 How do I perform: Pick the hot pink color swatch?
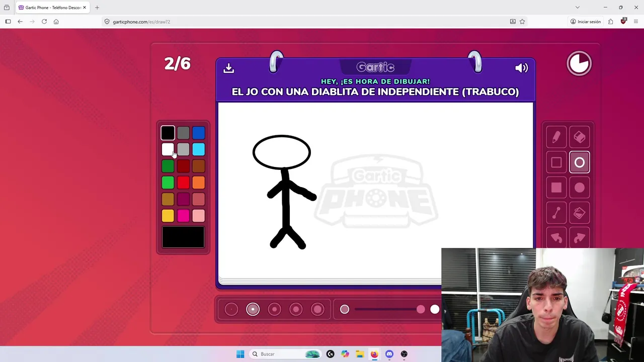[183, 216]
